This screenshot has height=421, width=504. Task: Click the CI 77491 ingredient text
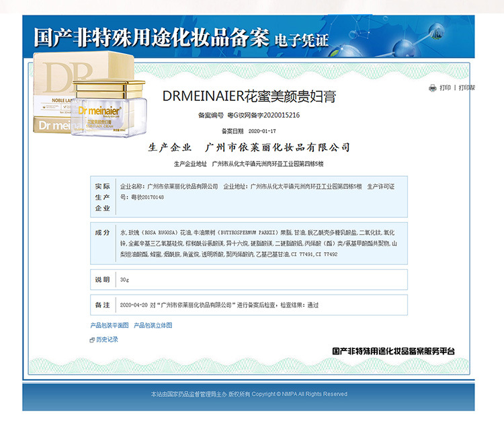coord(302,254)
